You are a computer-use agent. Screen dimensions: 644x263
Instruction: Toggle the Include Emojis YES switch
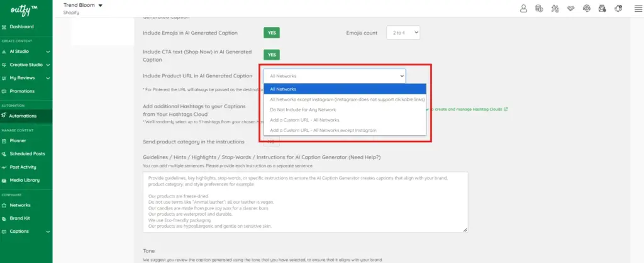tap(272, 33)
